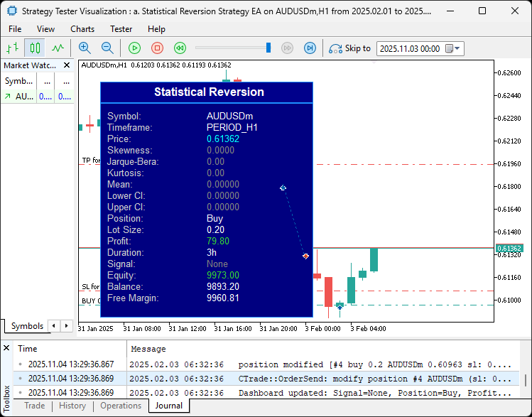Screen dimensions: 532x417
Task: Click the BUY order line label
Action: pos(91,301)
